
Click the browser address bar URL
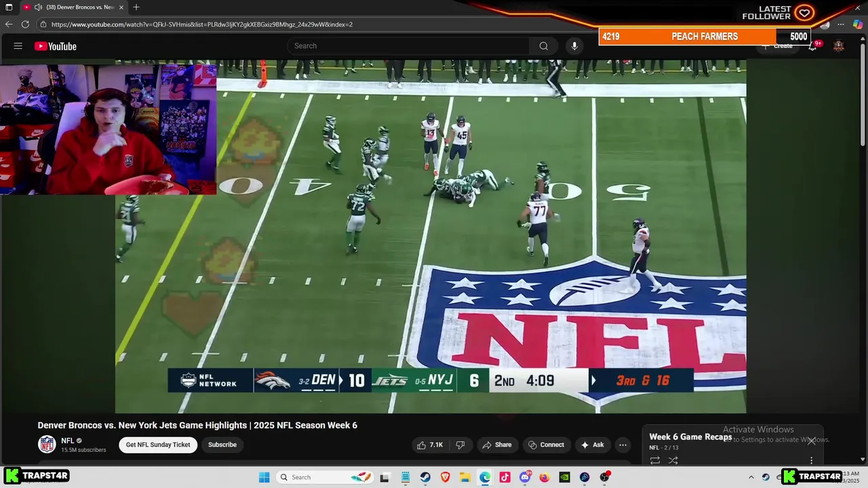[202, 24]
